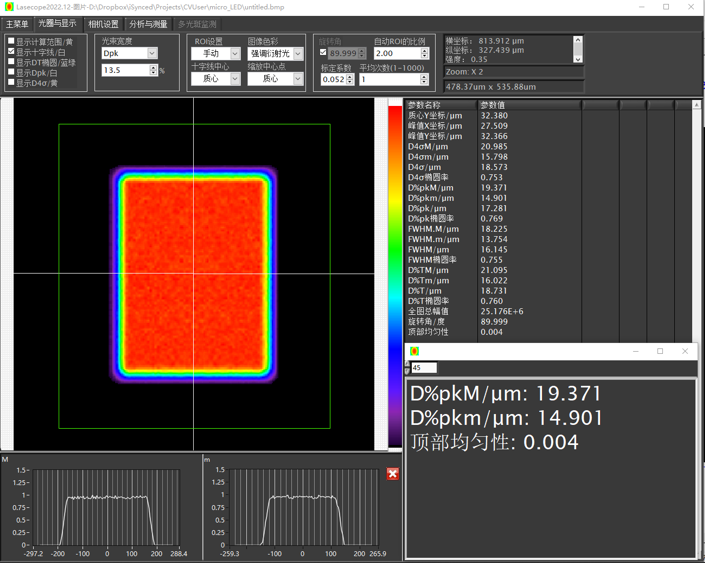Screen dimensions: 705x563
Task: Select the 主菜单 tab
Action: click(x=17, y=24)
